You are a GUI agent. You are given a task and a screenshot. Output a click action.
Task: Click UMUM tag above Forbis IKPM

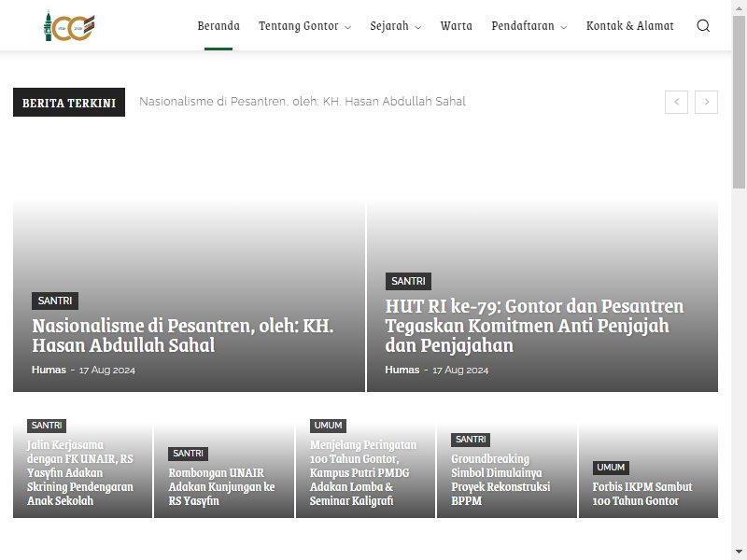coord(611,468)
